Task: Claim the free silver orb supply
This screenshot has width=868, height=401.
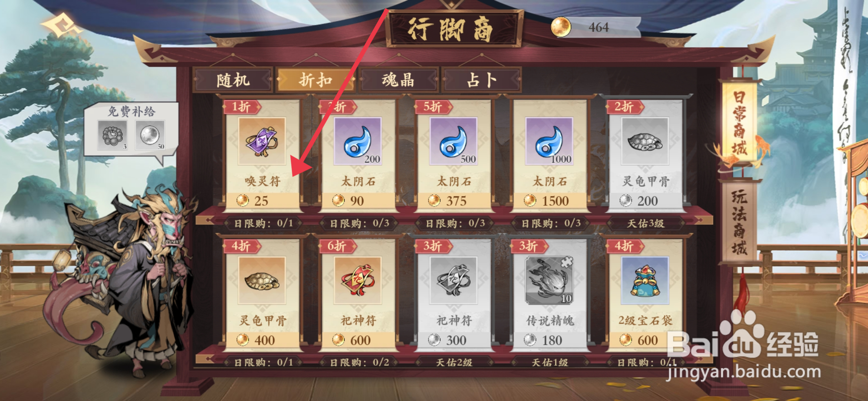Action: (150, 135)
